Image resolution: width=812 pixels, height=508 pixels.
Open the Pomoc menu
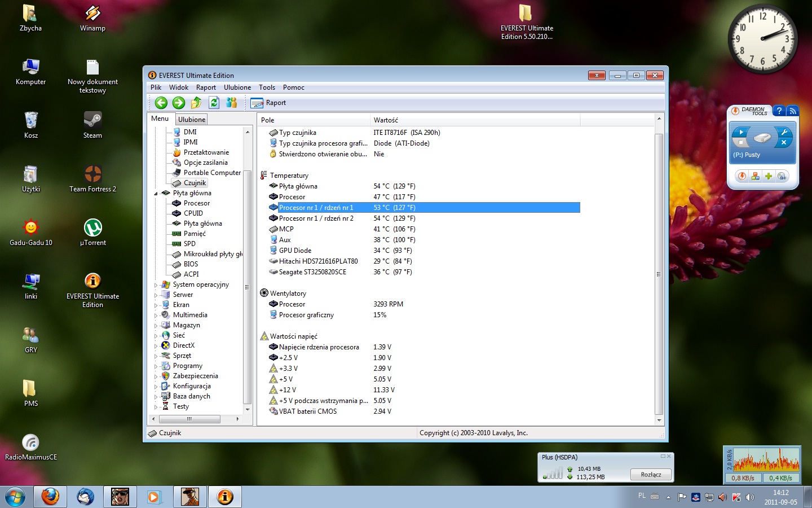point(294,87)
